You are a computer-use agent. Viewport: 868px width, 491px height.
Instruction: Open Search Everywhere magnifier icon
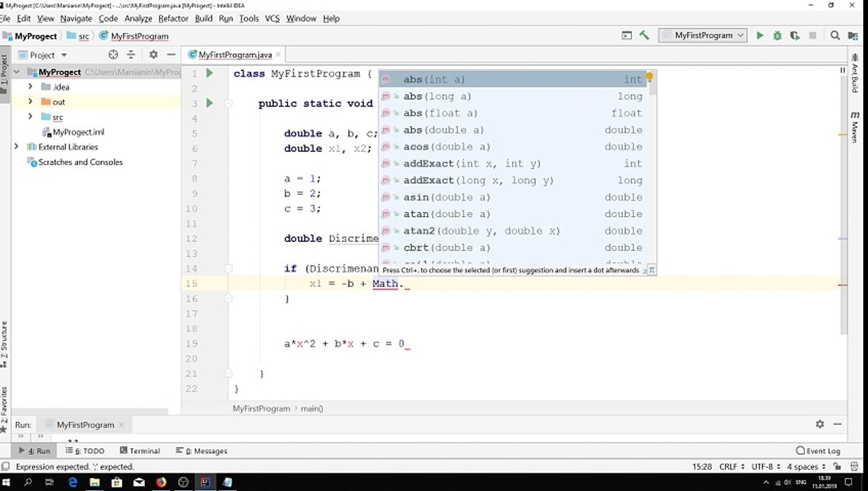(x=835, y=35)
